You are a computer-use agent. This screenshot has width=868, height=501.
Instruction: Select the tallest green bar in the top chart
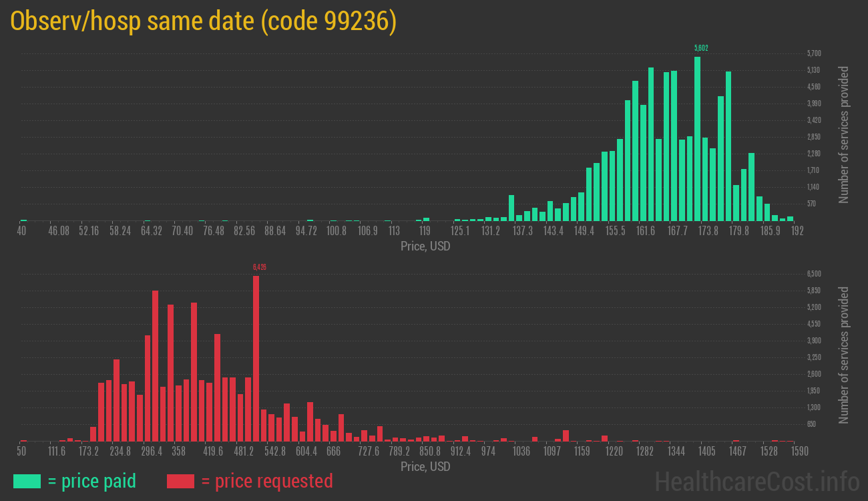(697, 139)
